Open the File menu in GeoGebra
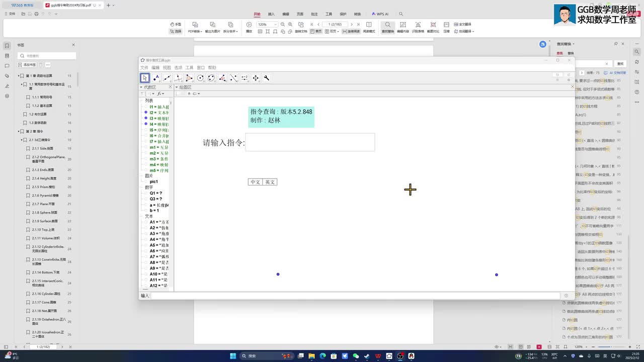The width and height of the screenshot is (644, 362). coord(144,67)
